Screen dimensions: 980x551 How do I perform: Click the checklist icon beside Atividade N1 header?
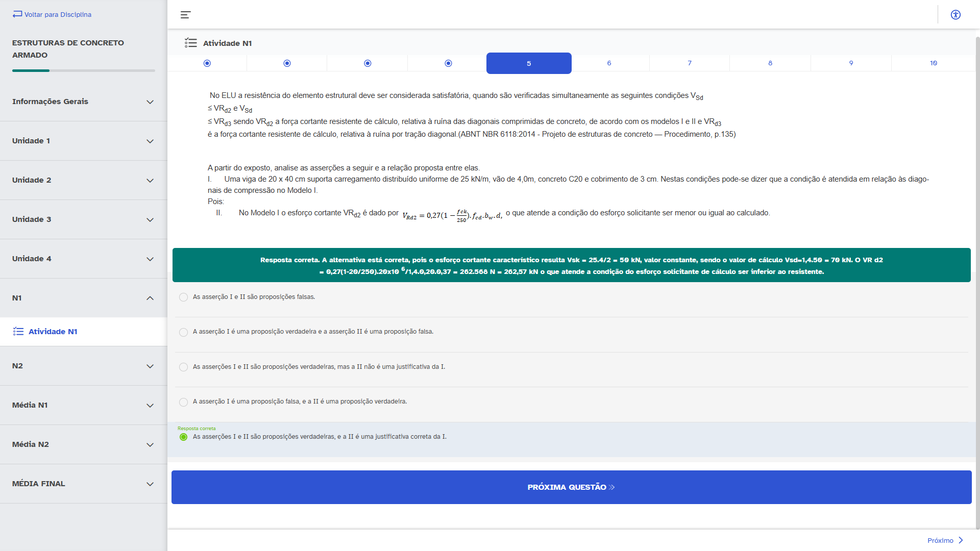(191, 43)
